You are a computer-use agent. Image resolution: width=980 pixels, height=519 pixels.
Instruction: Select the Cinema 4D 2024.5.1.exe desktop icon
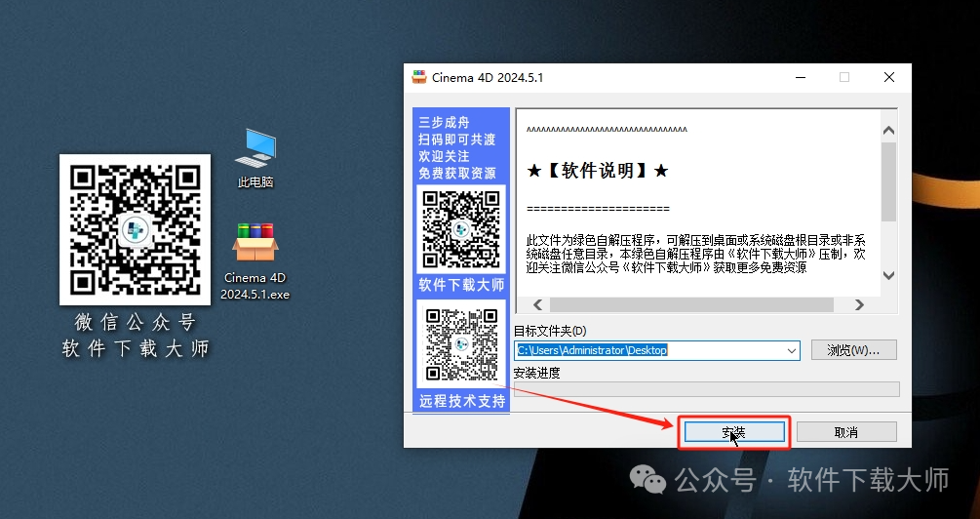coord(255,244)
